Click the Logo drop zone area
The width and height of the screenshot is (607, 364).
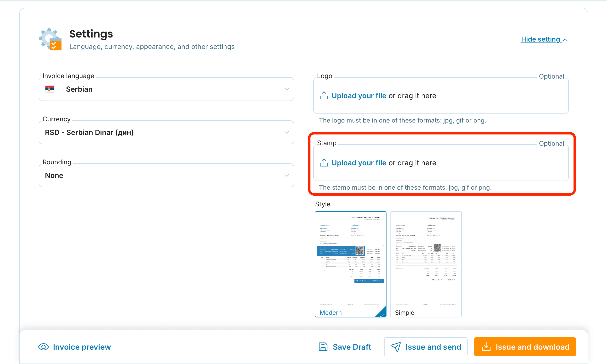(441, 96)
